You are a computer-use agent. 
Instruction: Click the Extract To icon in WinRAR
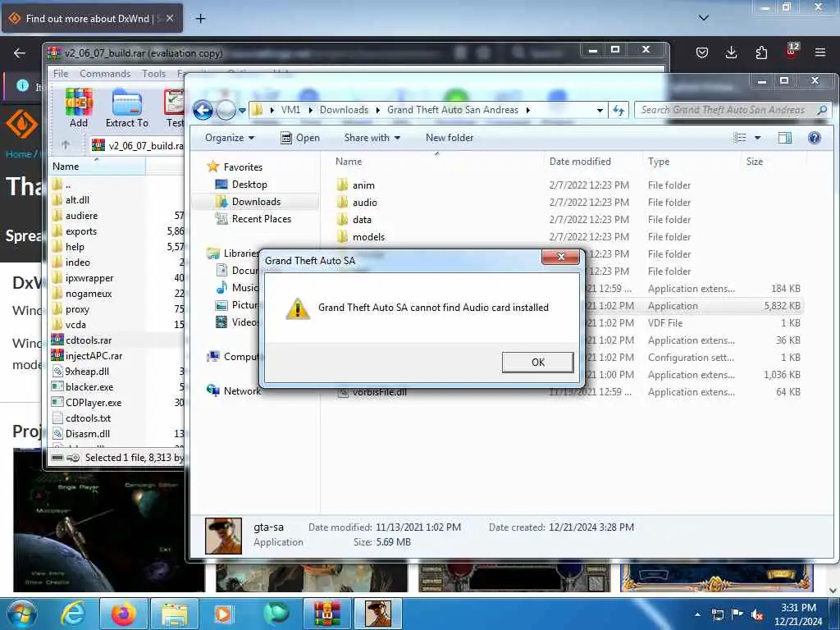pyautogui.click(x=127, y=108)
